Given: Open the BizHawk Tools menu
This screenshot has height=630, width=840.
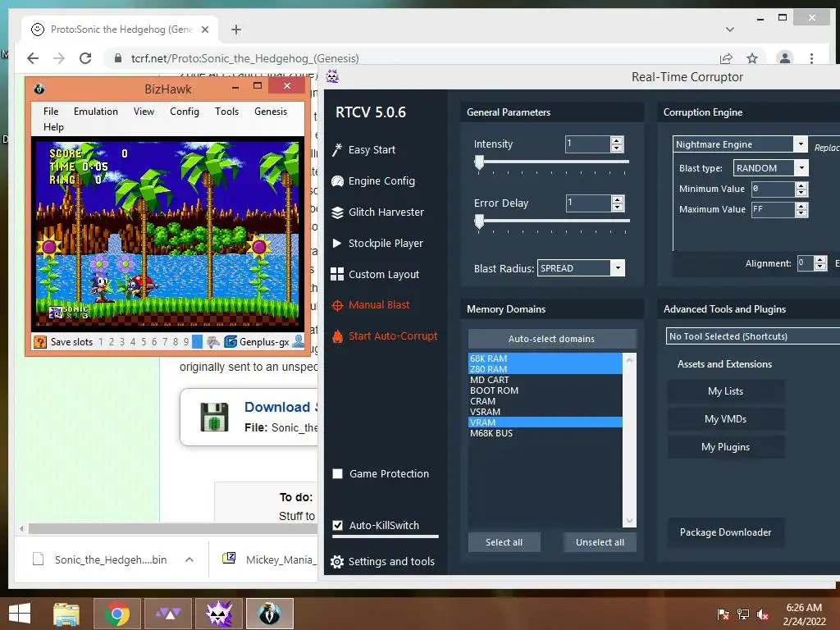Looking at the screenshot, I should (x=226, y=112).
